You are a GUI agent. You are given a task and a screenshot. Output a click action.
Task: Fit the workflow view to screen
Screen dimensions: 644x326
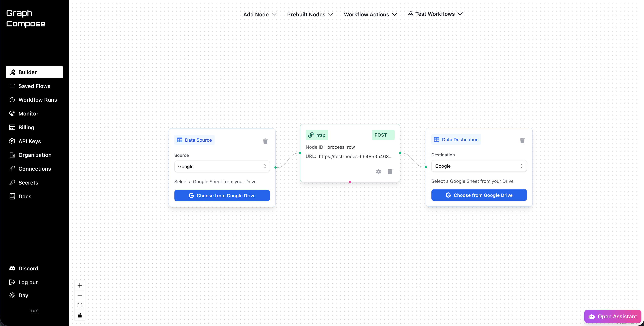80,305
